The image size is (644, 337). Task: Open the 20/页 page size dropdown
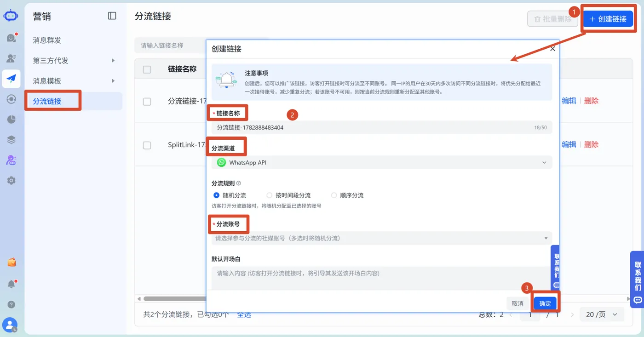(602, 315)
